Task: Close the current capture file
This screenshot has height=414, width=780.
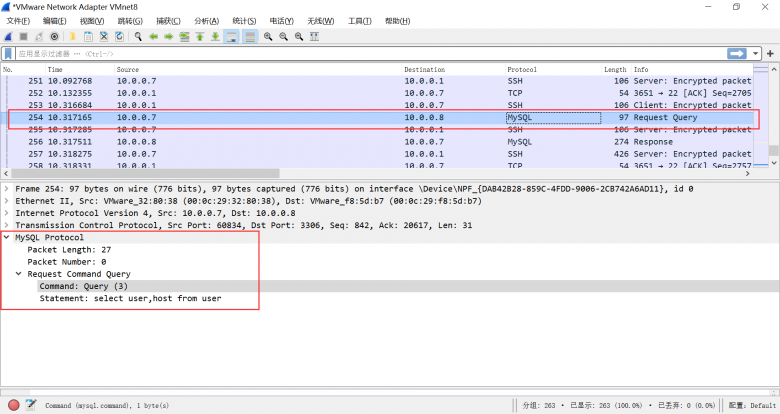Action: pos(103,36)
